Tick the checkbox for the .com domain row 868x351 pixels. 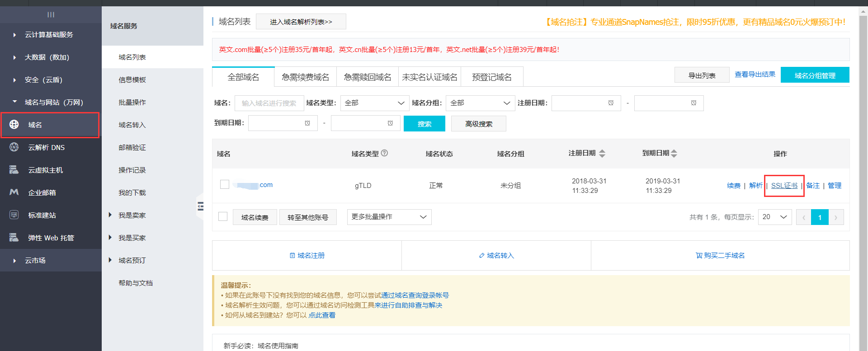point(225,184)
